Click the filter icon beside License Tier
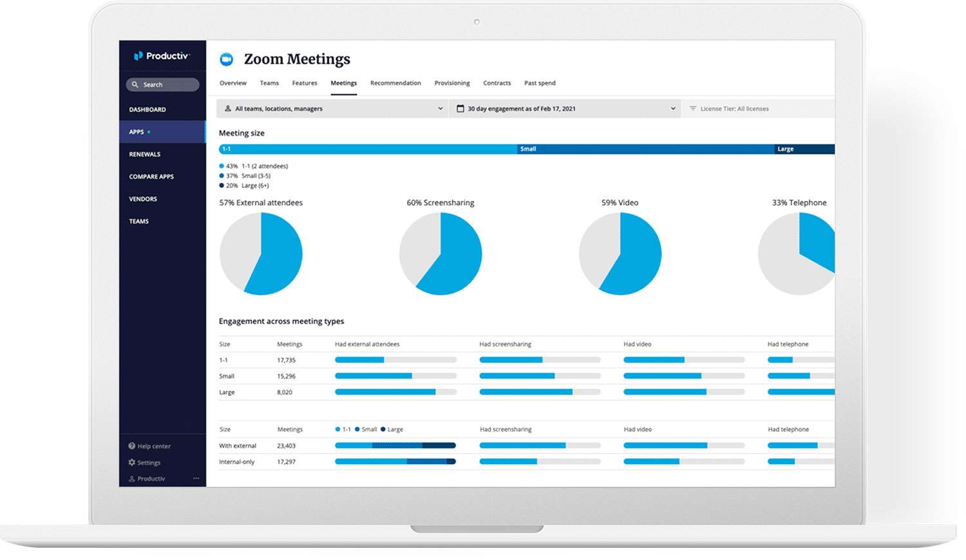The image size is (966, 560). 693,109
